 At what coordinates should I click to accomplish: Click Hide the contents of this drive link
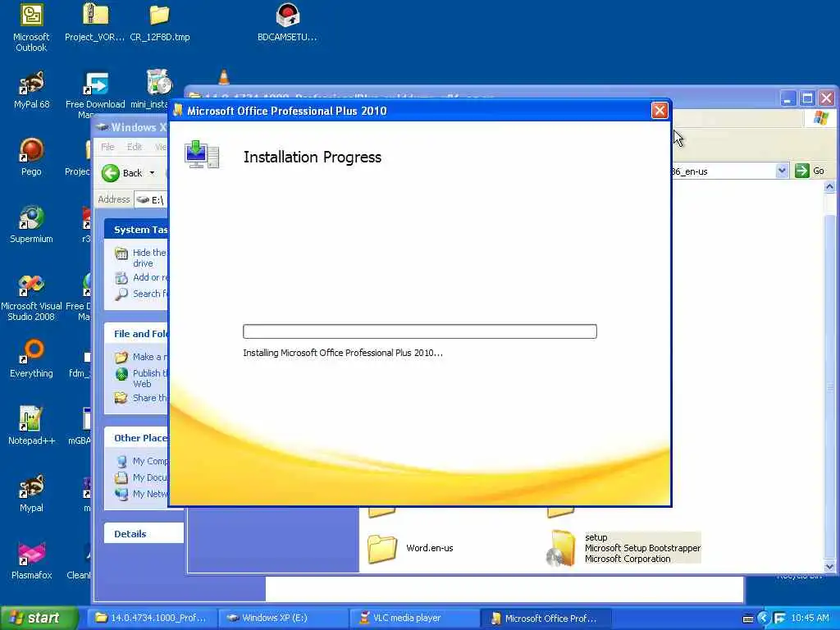(x=149, y=258)
